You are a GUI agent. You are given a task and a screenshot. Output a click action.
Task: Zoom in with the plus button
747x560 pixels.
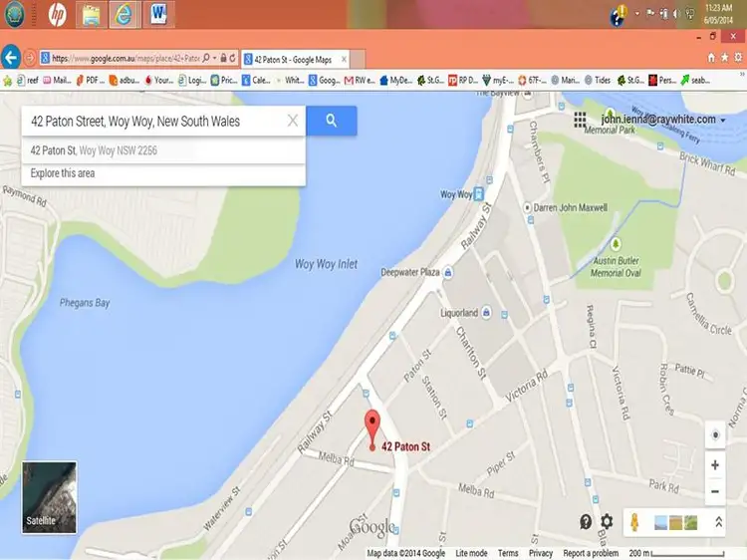click(x=714, y=465)
